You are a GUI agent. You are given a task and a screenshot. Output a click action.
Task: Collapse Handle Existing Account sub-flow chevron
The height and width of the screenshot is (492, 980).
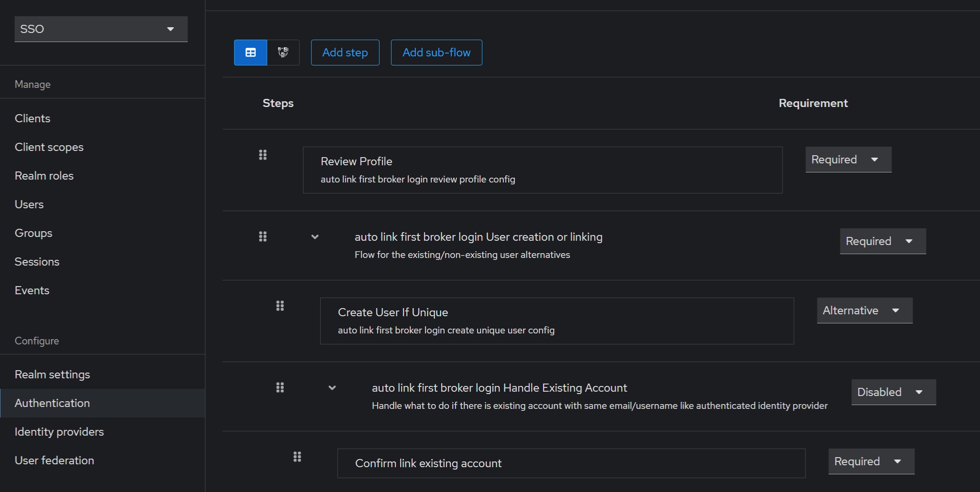[x=332, y=388]
